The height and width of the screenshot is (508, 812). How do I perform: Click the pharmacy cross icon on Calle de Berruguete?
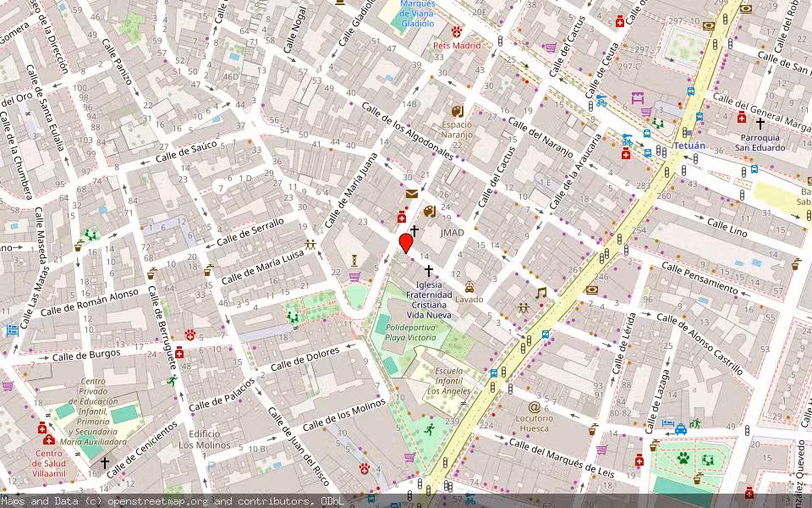pyautogui.click(x=179, y=352)
